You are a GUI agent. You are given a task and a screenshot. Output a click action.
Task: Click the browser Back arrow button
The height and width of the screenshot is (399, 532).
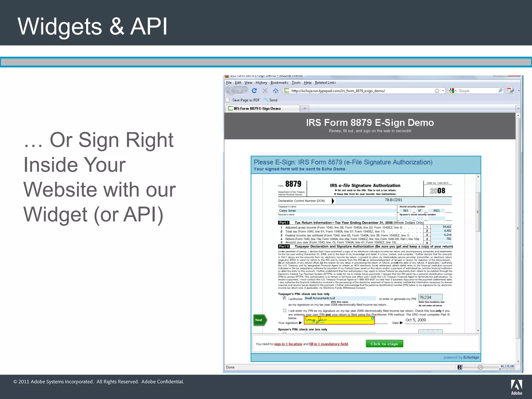click(x=231, y=91)
